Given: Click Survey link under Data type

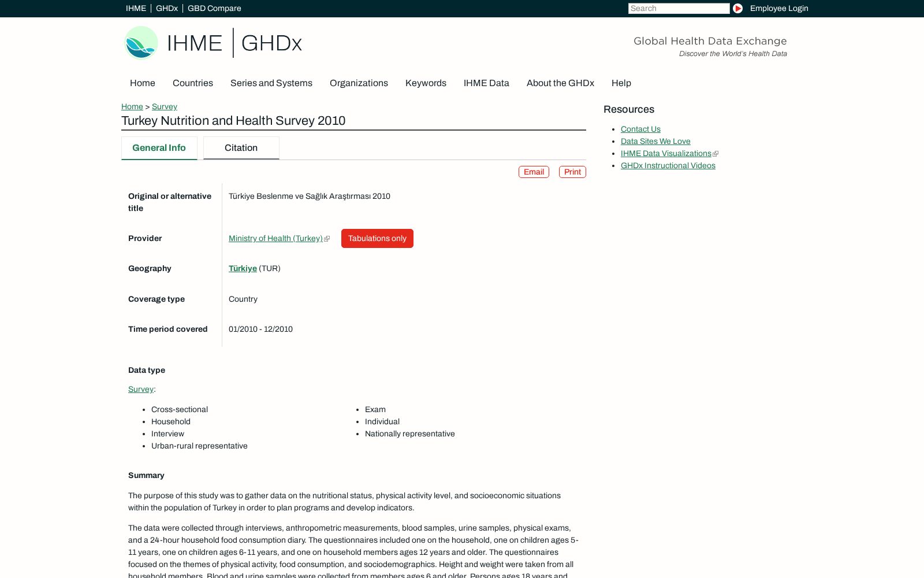Looking at the screenshot, I should click(141, 389).
